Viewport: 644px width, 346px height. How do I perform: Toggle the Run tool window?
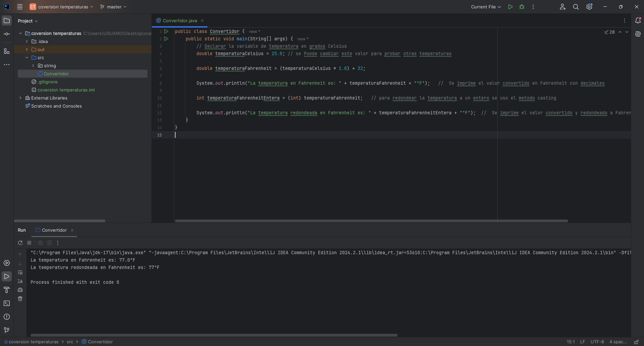point(7,276)
